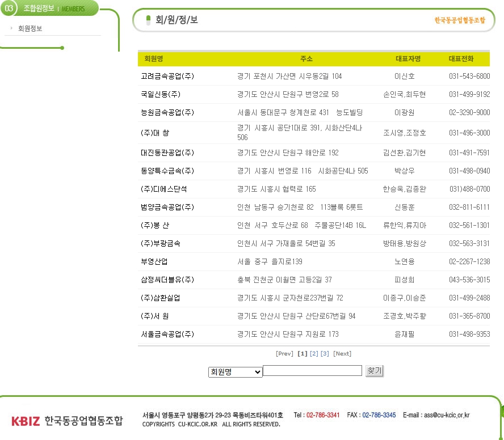The width and height of the screenshot is (504, 440).
Task: Click the 고려금속공업(주) member row
Action: pyautogui.click(x=314, y=77)
